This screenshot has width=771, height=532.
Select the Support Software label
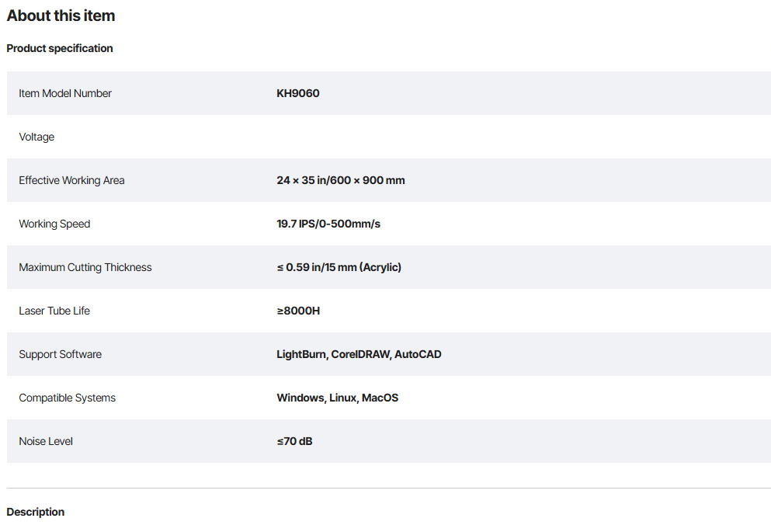coord(60,354)
